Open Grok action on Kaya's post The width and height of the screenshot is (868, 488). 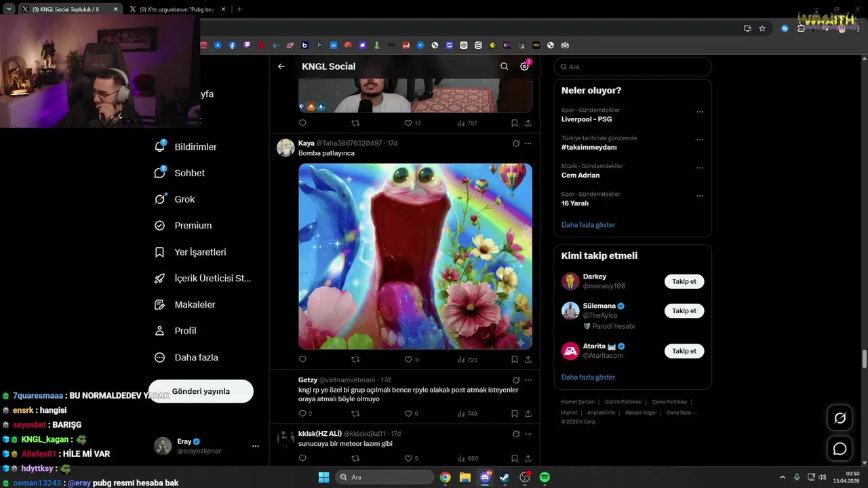[x=516, y=143]
